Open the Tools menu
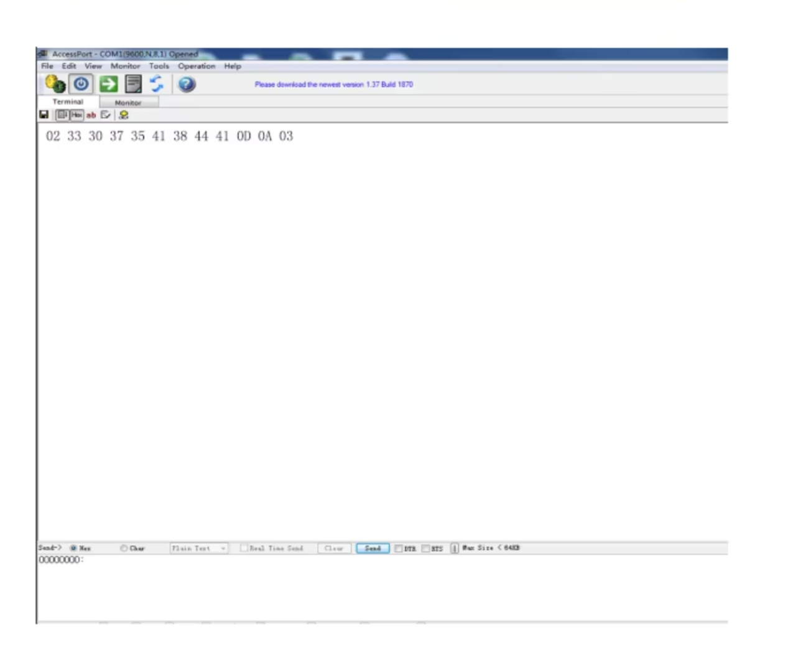788x672 pixels. coord(159,66)
